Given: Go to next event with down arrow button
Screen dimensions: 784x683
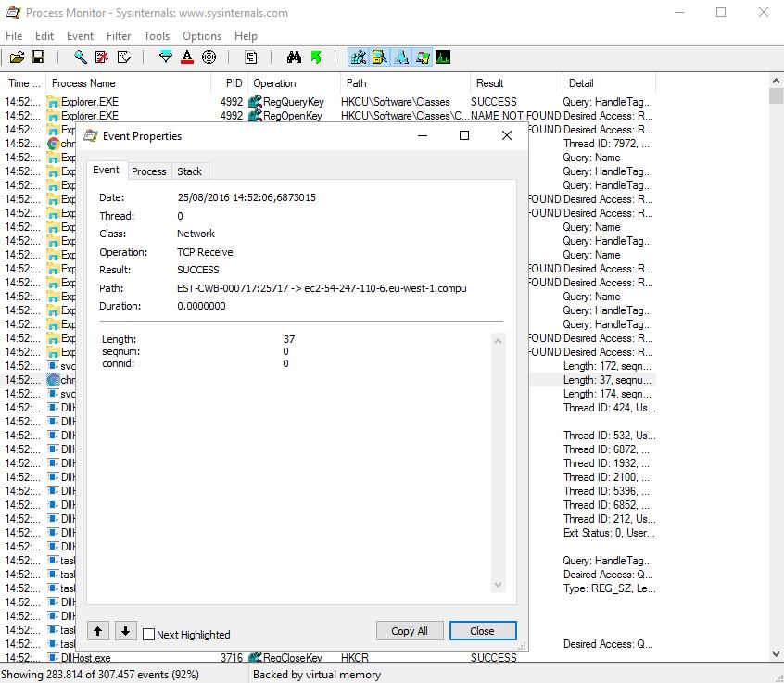Looking at the screenshot, I should [125, 631].
